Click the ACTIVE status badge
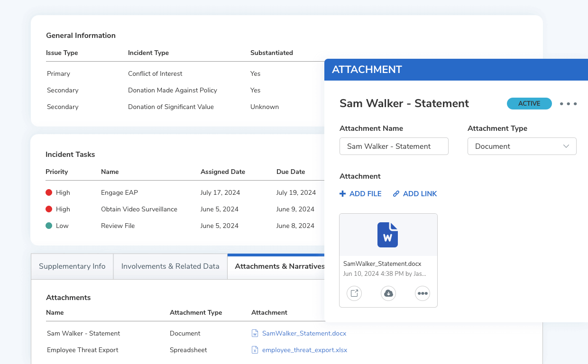Screen dimensions: 588x364 point(529,104)
